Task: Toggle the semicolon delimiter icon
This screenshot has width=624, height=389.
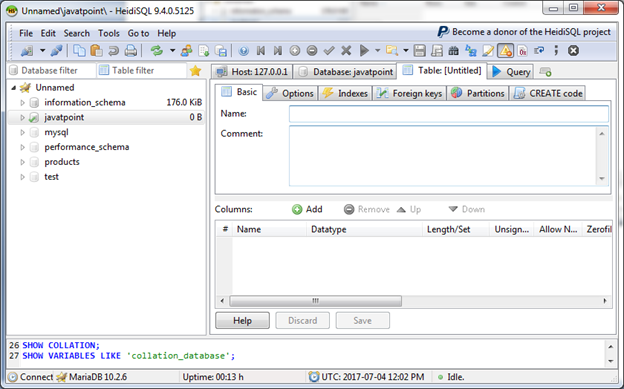Action: (556, 51)
